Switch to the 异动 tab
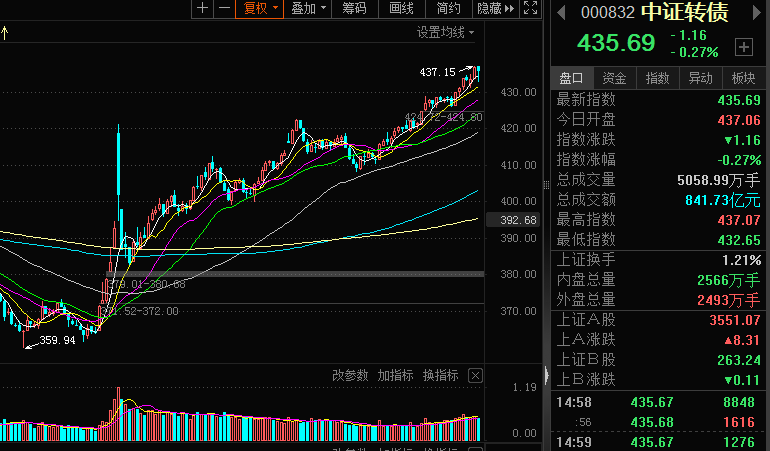 (x=700, y=78)
